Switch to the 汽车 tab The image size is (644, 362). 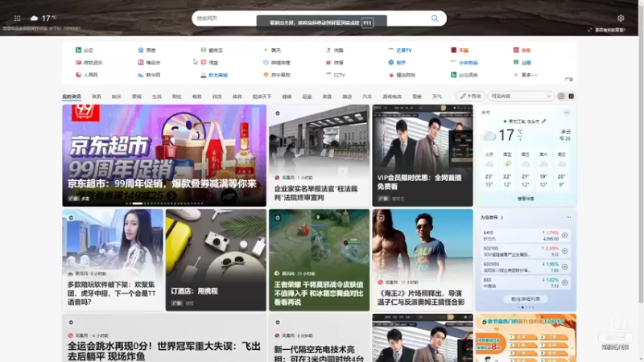pos(367,97)
